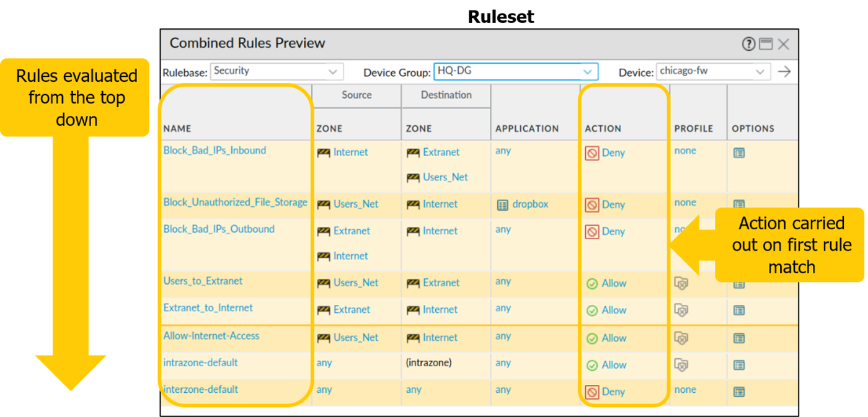This screenshot has height=417, width=868.
Task: Click the arrow icon next to Device dropdown
Action: tap(784, 72)
